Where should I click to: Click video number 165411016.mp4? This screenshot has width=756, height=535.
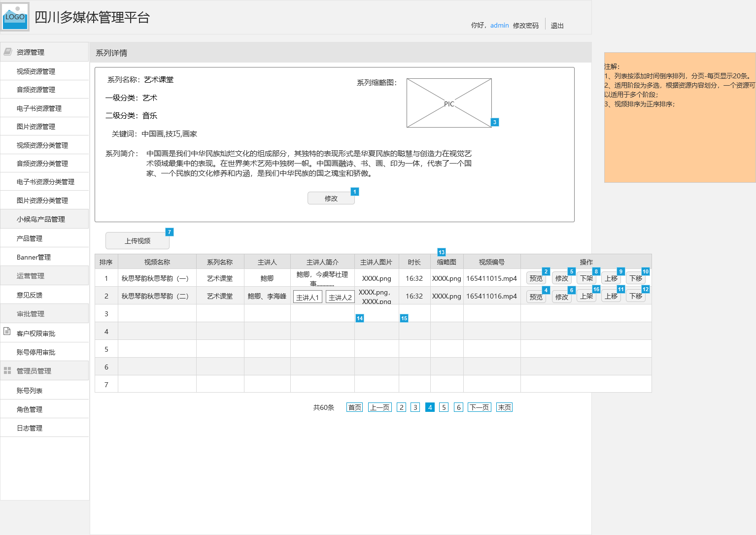coord(491,296)
